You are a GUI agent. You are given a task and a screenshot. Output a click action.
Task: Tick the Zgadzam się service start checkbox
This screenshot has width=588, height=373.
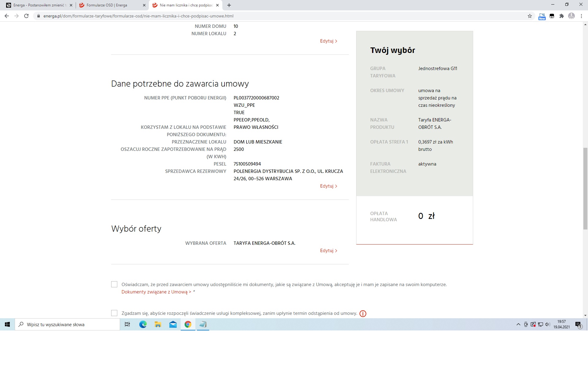pos(114,313)
